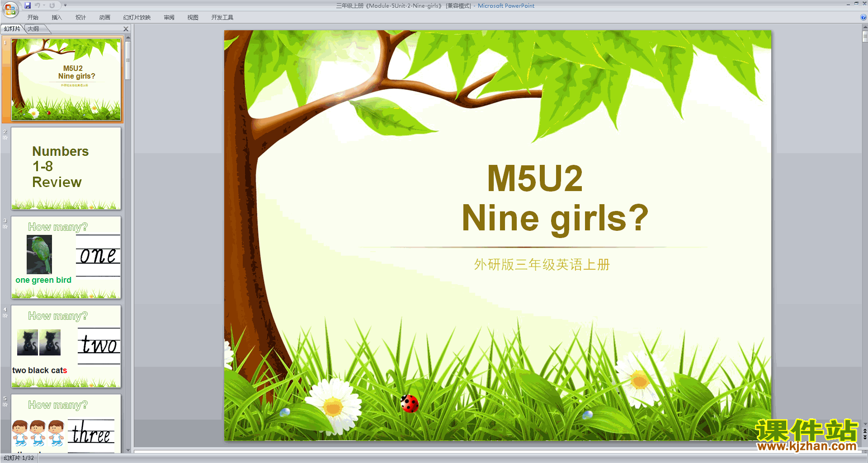Switch to the 设计 ribbon tab
The width and height of the screenshot is (868, 463).
coord(80,18)
